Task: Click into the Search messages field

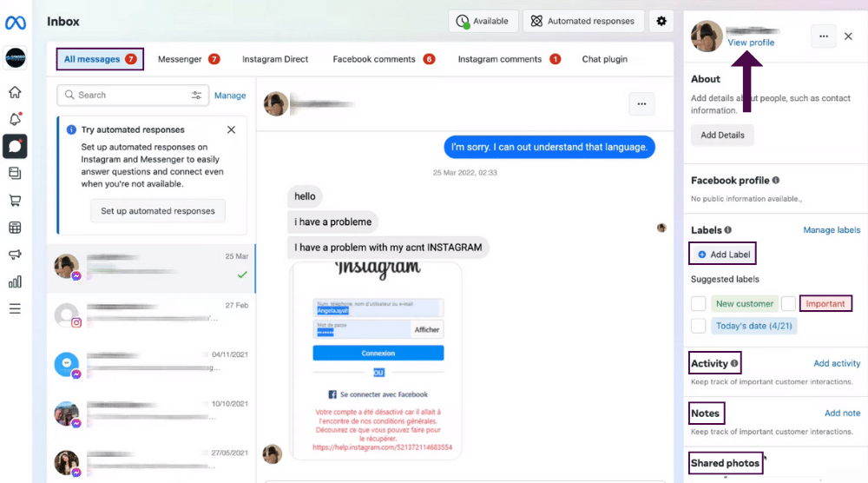Action: pyautogui.click(x=133, y=96)
